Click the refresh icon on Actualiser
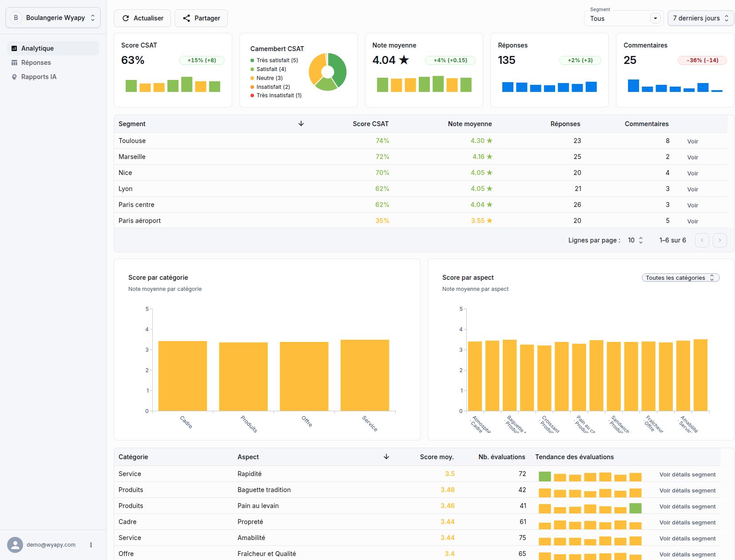The width and height of the screenshot is (735, 560). pyautogui.click(x=126, y=18)
